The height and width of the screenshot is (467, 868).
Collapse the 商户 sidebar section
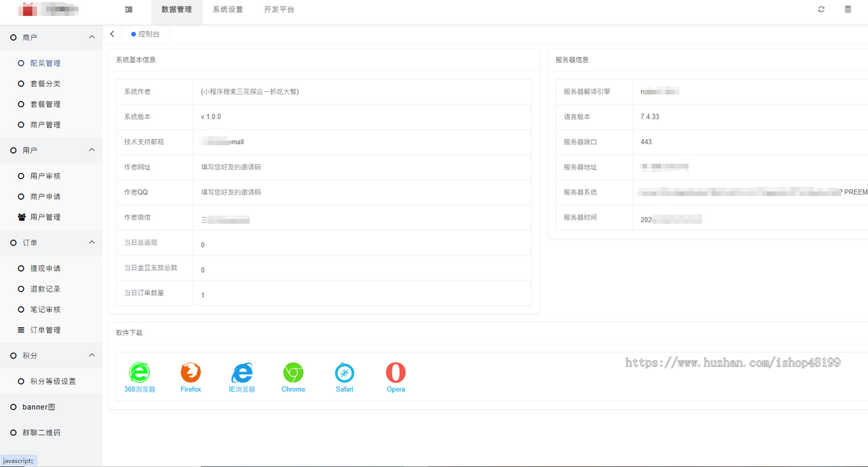click(91, 37)
